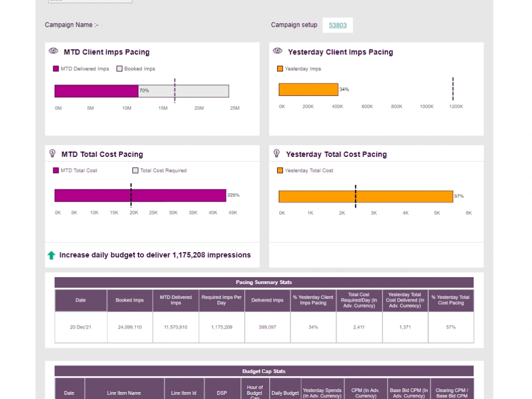532x399 pixels.
Task: Click the eye icon beside MTD Client Imps Pacing
Action: [53, 51]
